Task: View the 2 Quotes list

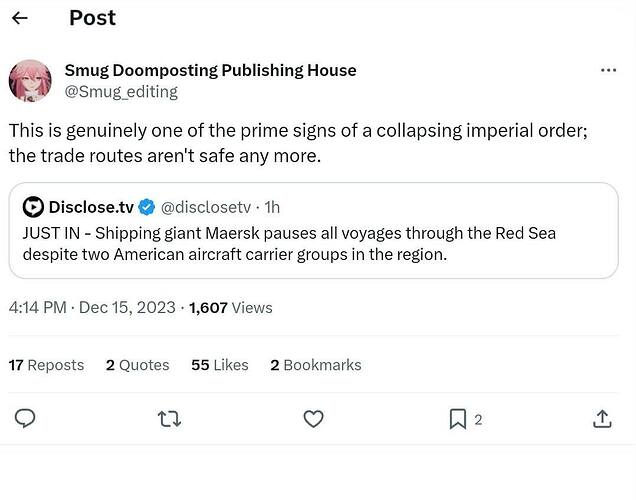Action: point(137,365)
